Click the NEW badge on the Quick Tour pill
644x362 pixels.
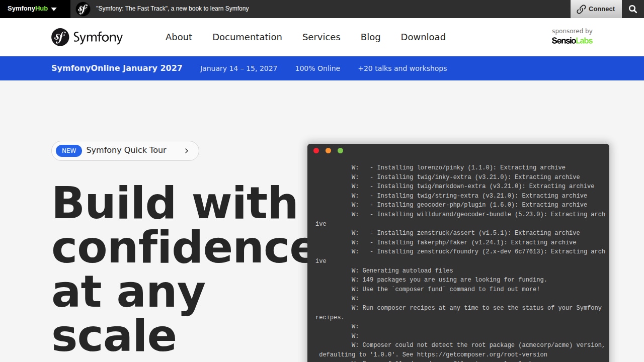69,151
